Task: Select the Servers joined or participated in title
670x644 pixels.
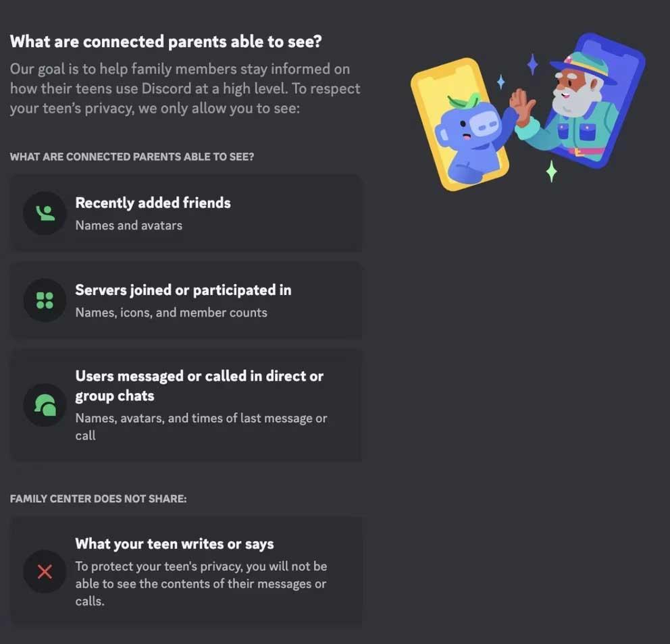Action: pyautogui.click(x=183, y=290)
